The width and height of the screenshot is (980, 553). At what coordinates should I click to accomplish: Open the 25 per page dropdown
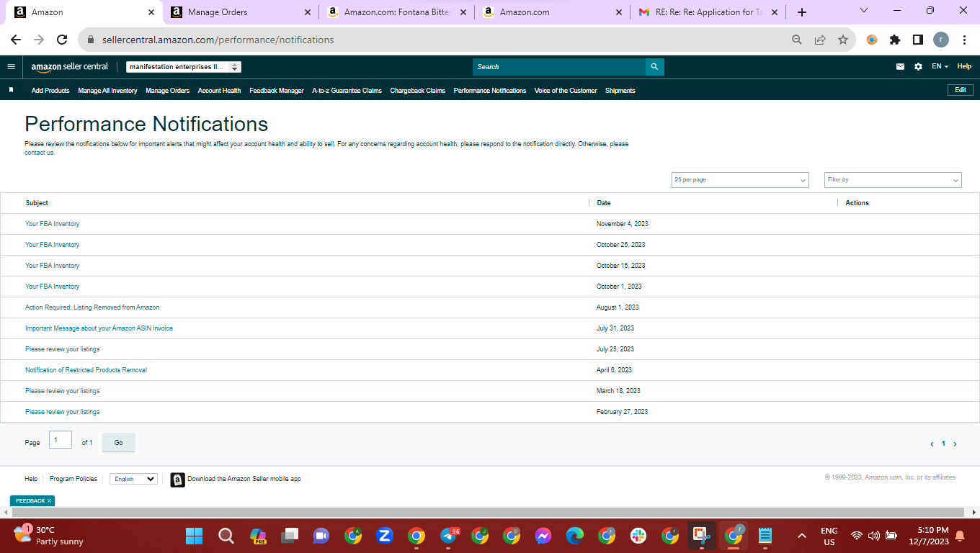740,180
